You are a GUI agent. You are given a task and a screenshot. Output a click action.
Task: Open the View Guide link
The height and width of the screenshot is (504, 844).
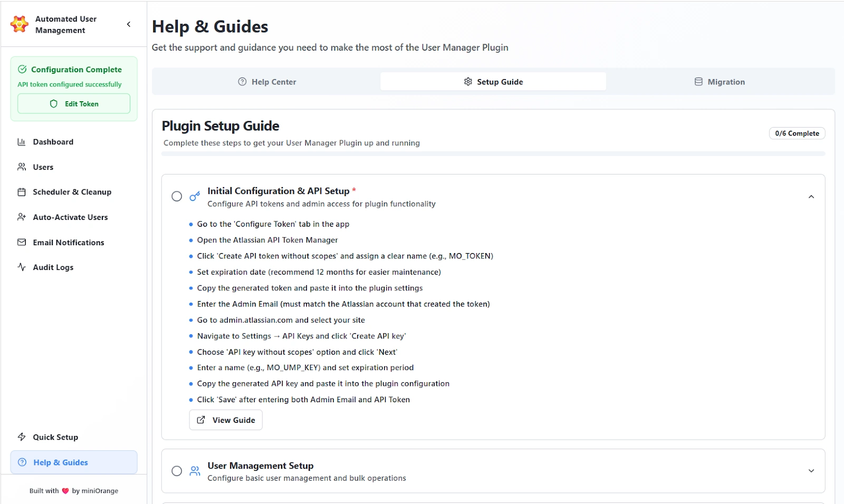pyautogui.click(x=225, y=420)
